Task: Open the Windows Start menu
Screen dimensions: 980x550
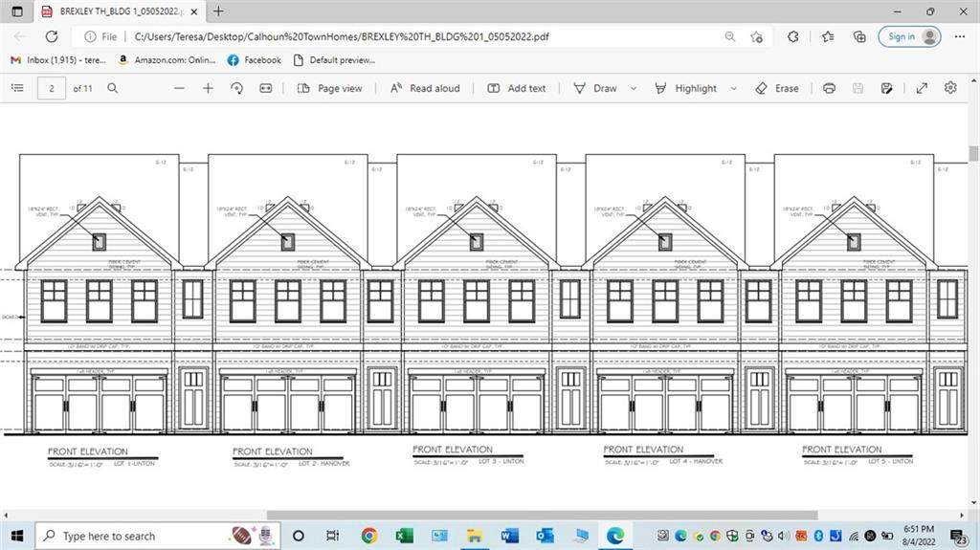Action: 17,536
